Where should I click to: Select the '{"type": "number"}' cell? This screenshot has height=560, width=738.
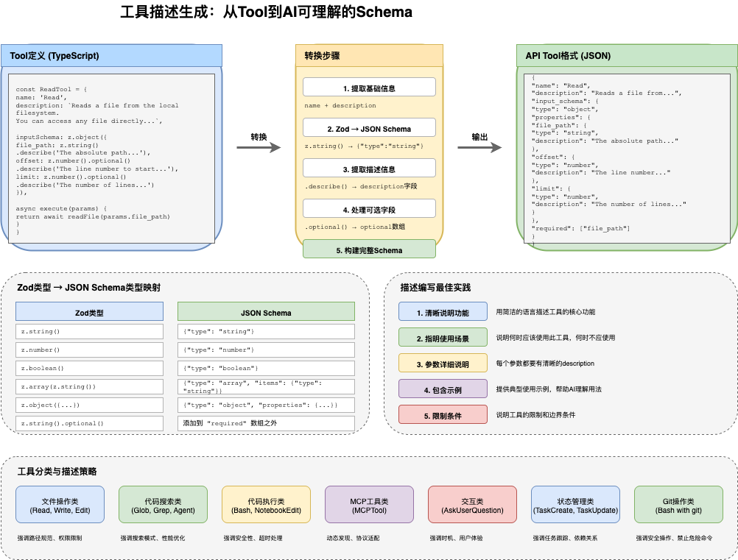tap(266, 350)
